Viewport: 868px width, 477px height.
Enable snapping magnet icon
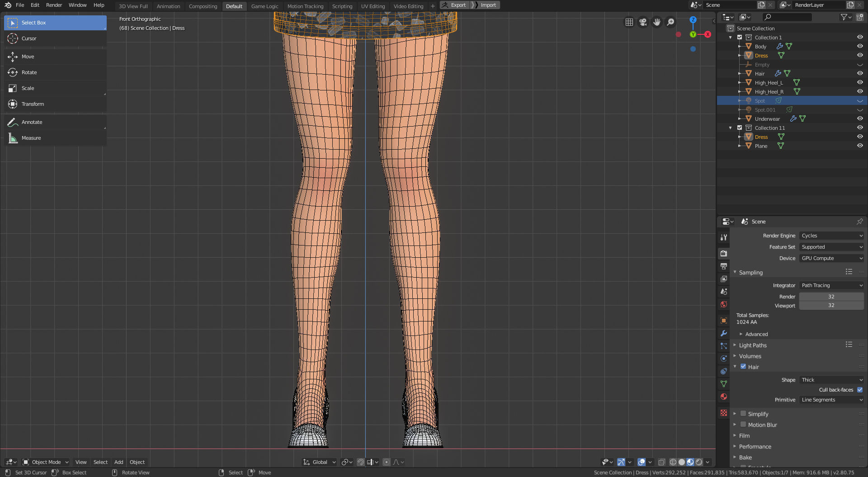point(361,462)
